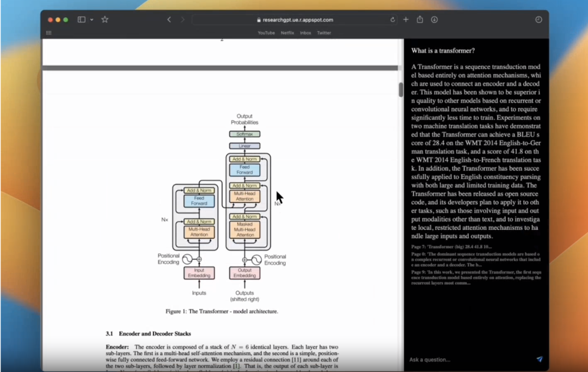The width and height of the screenshot is (588, 372).
Task: Click the Input Embedding block
Action: pos(199,273)
